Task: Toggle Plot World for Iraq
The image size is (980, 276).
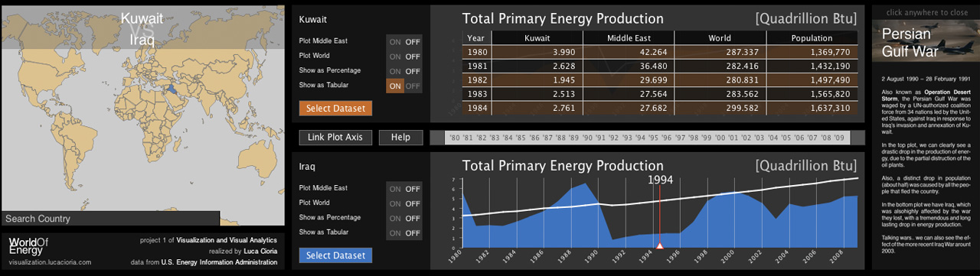Action: 404,203
